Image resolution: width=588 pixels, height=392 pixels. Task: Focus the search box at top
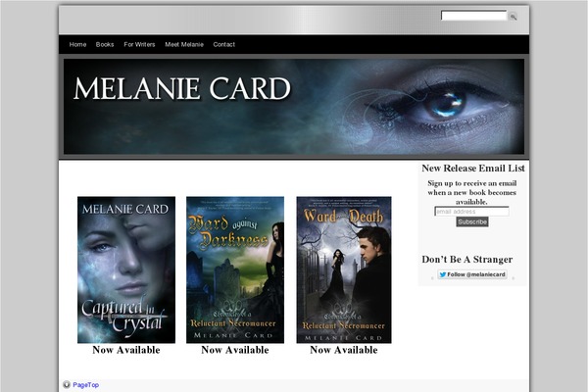coord(474,16)
